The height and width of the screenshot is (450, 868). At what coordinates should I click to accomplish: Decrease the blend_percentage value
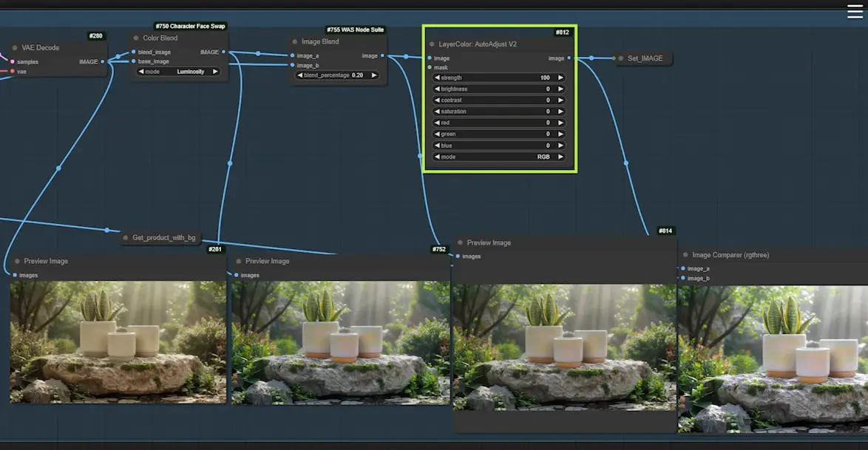click(x=299, y=75)
